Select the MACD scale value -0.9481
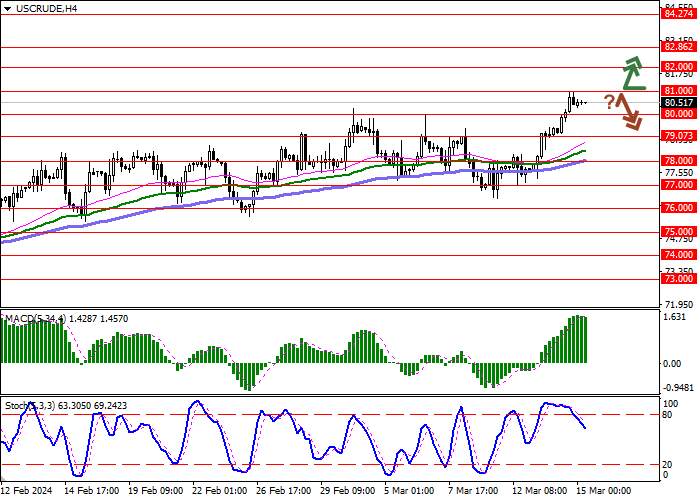The width and height of the screenshot is (700, 500). (679, 388)
